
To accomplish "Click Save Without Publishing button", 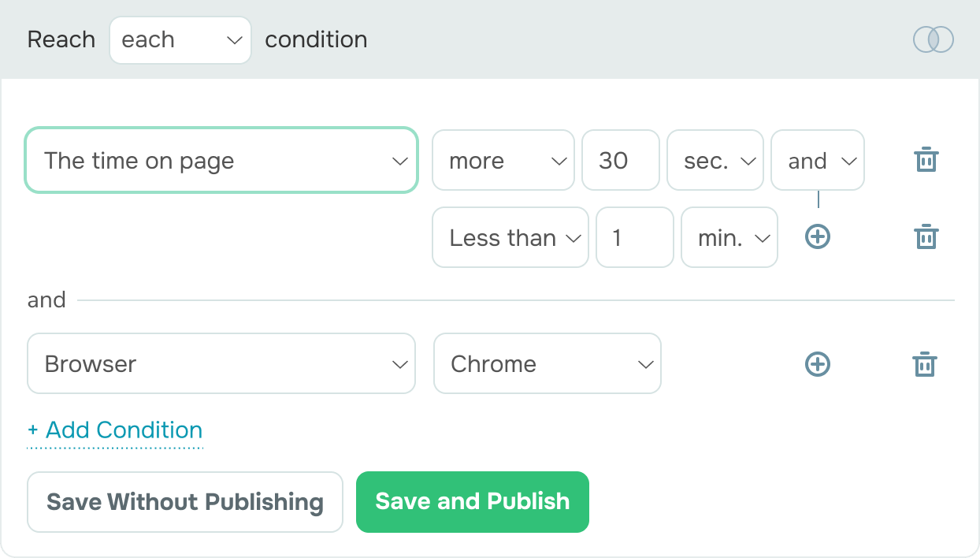I will click(x=185, y=502).
